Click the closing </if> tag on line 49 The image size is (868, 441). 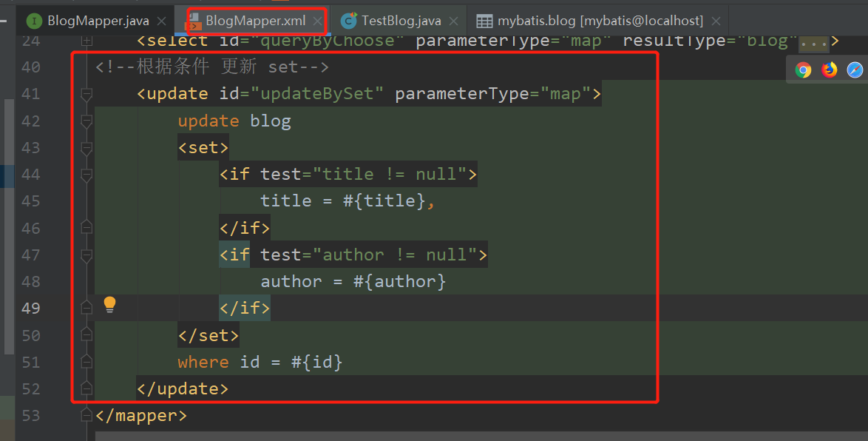point(245,308)
